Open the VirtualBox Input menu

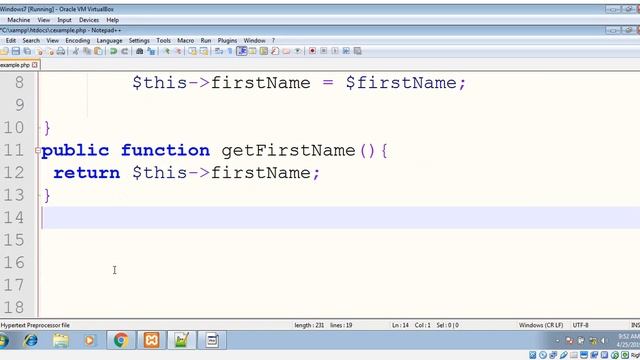(64, 20)
